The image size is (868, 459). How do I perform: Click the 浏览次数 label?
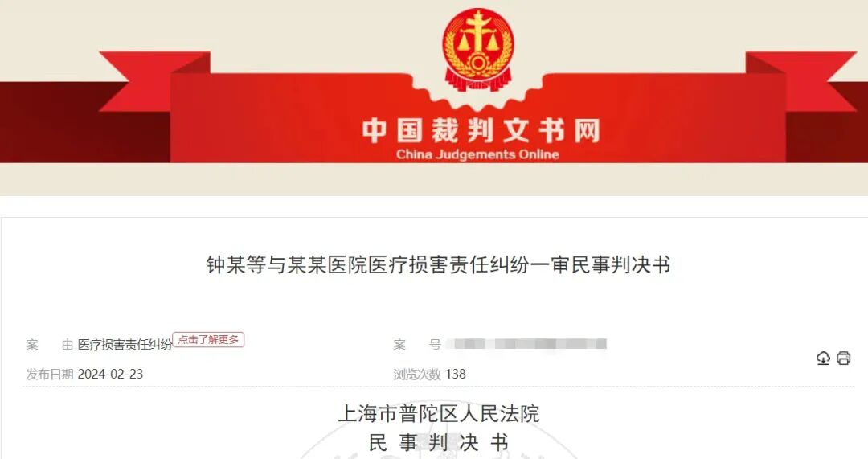click(417, 375)
